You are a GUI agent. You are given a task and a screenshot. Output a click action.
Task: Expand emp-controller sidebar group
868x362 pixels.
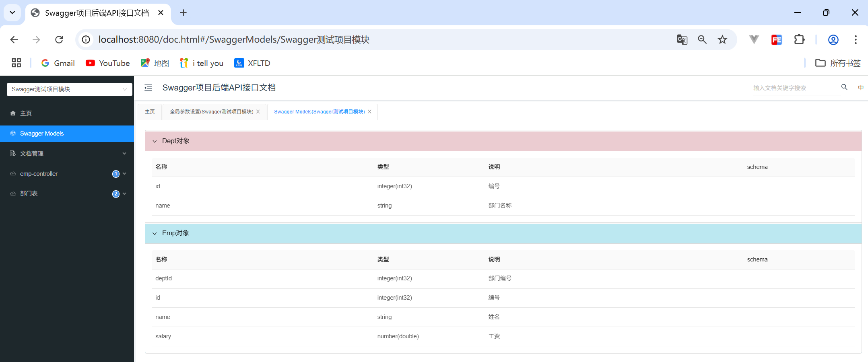pyautogui.click(x=67, y=174)
